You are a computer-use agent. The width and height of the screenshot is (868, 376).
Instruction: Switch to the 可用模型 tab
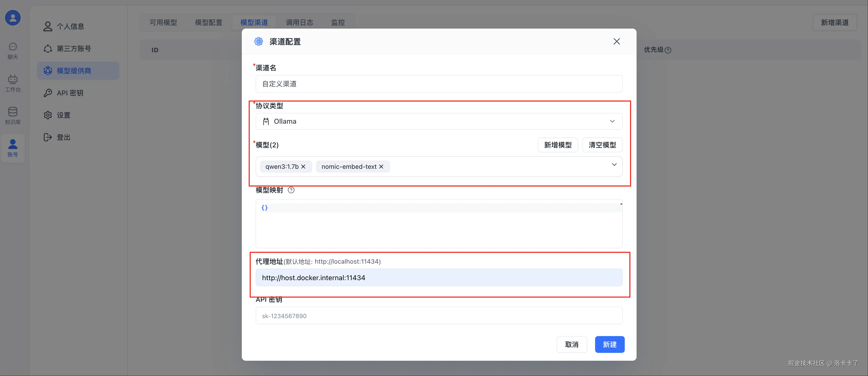[x=163, y=23]
